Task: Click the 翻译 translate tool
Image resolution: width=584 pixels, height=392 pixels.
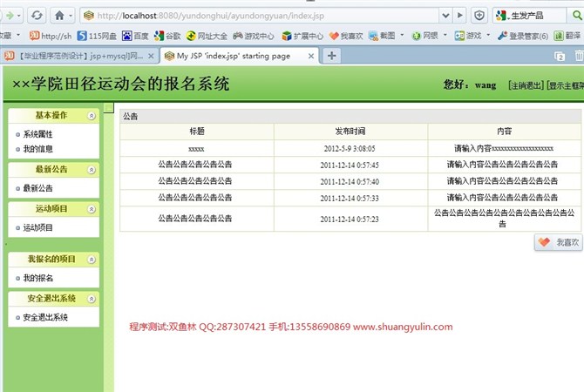Action: (567, 36)
